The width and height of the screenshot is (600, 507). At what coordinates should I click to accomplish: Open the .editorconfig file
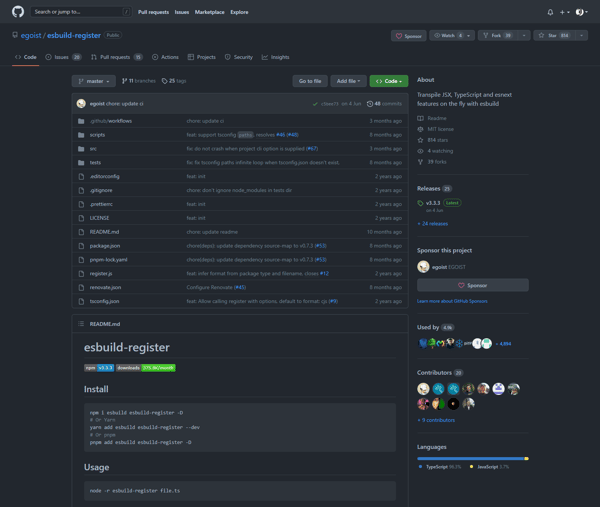(x=104, y=176)
